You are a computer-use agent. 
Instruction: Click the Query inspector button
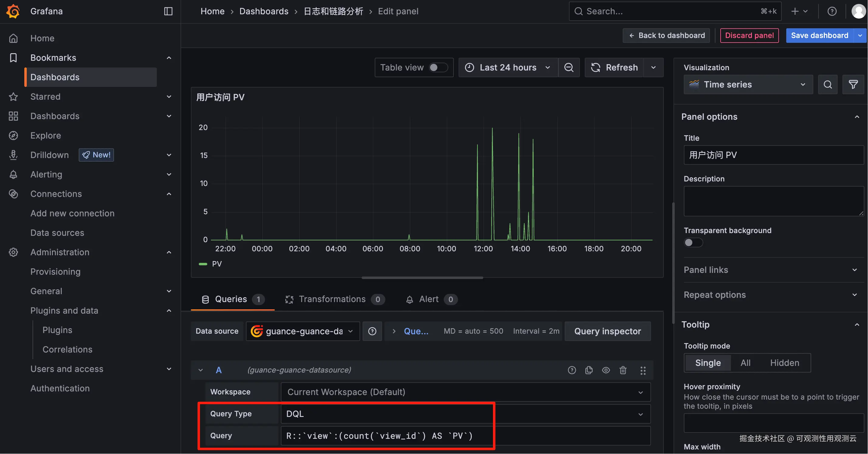(607, 332)
